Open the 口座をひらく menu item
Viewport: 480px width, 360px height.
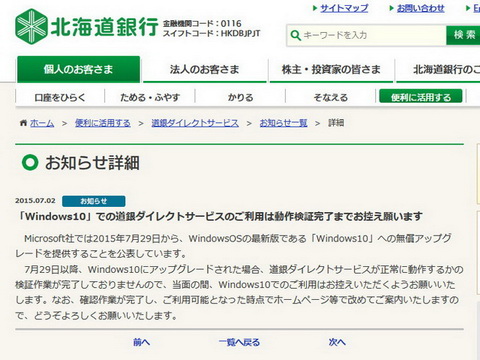(x=60, y=97)
